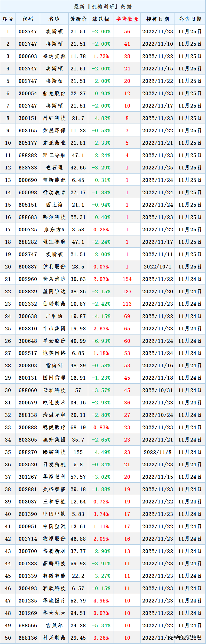Click stock name 莱尔科技
The image size is (206, 644).
pyautogui.click(x=54, y=217)
